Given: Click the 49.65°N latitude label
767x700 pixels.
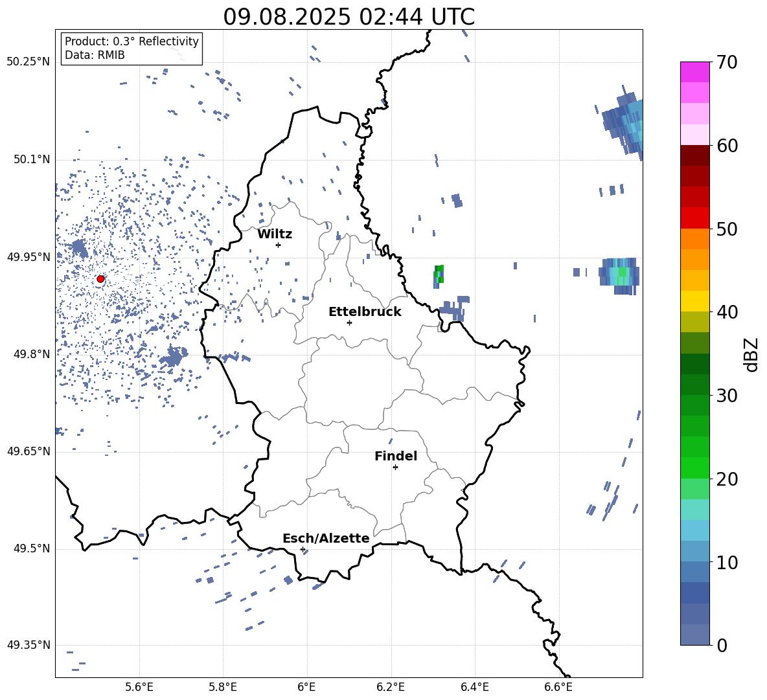Looking at the screenshot, I should pyautogui.click(x=29, y=451).
